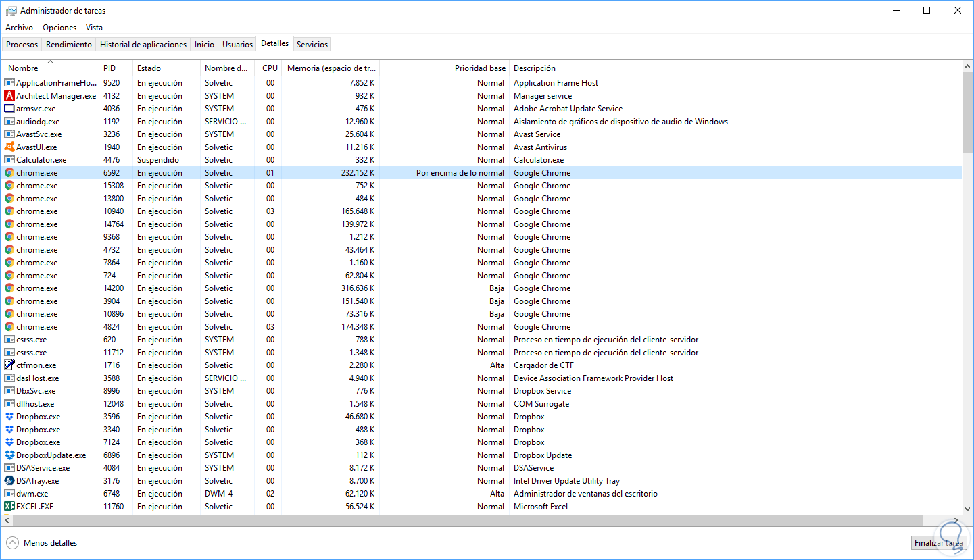Select the 'Suspendido' state cell
This screenshot has height=560, width=974.
coord(158,160)
